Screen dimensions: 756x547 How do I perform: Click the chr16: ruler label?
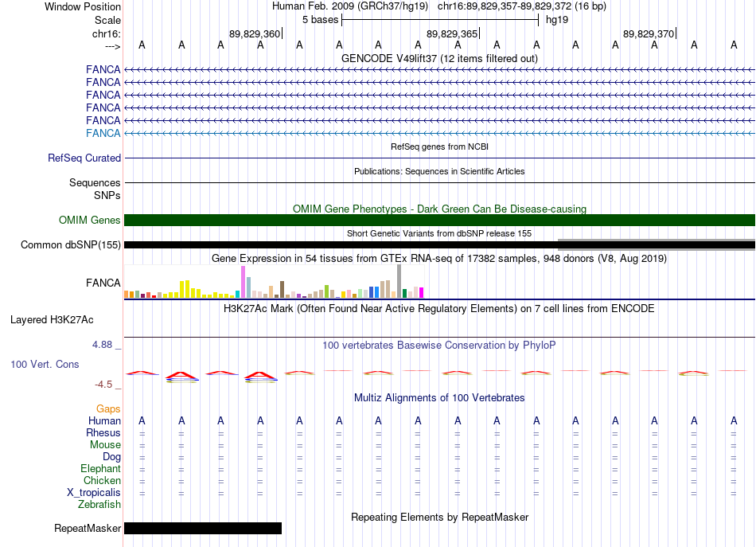(x=107, y=33)
